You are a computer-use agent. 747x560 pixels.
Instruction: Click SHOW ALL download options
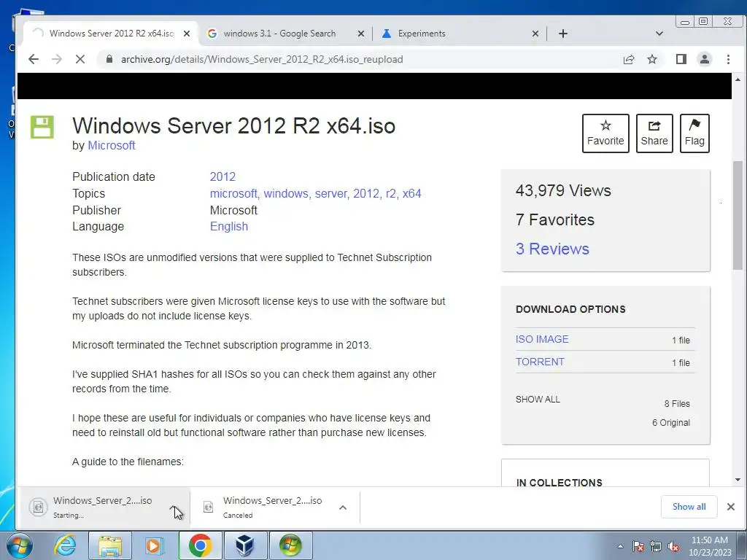[x=538, y=400]
